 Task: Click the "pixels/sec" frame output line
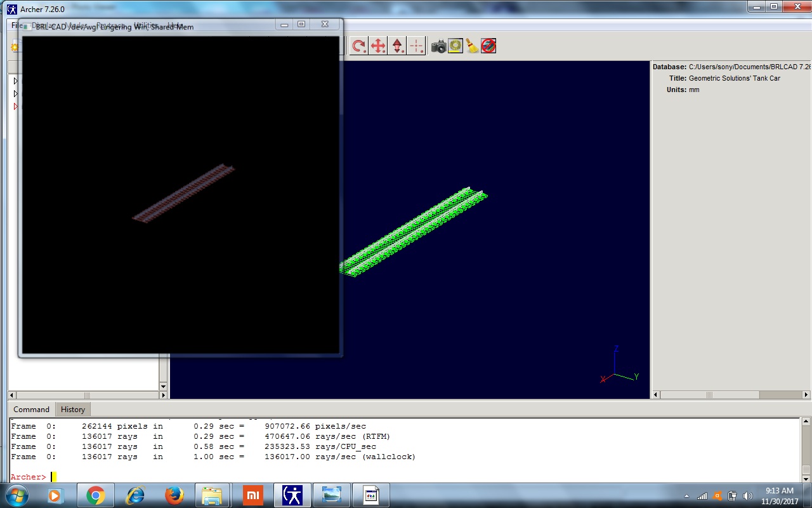pos(188,426)
